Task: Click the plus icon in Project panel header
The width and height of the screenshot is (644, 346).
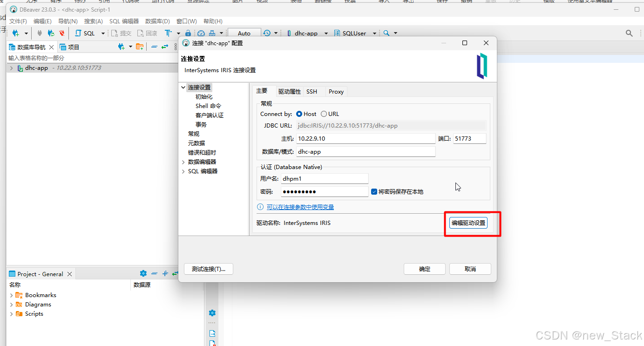Action: point(165,273)
